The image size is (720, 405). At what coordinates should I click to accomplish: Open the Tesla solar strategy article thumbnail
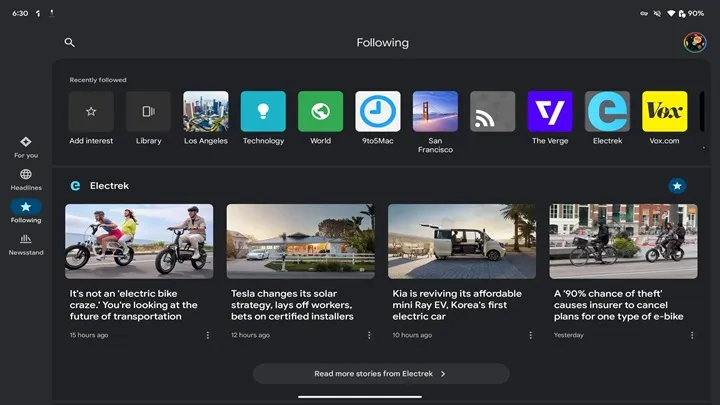300,241
